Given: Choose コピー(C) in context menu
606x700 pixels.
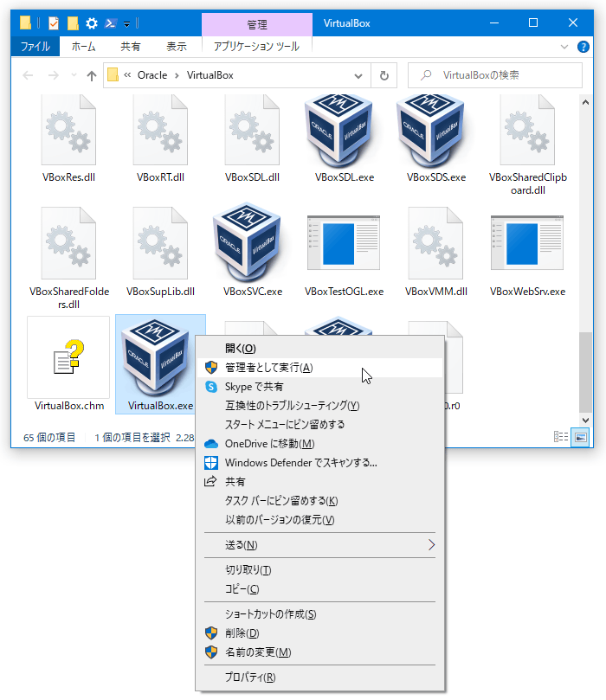Looking at the screenshot, I should pos(319,589).
